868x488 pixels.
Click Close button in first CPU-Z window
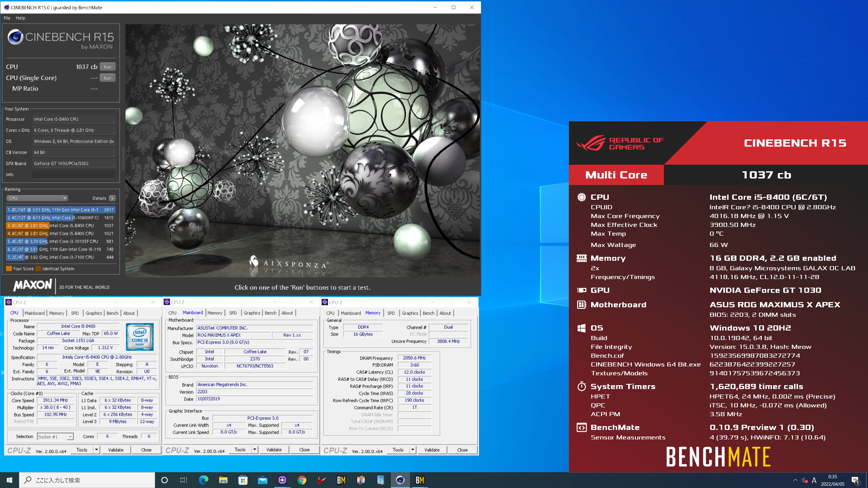pos(146,450)
